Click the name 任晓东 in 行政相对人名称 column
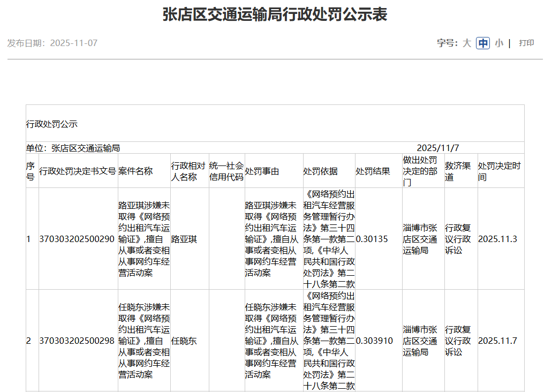The width and height of the screenshot is (552, 392). click(x=184, y=341)
